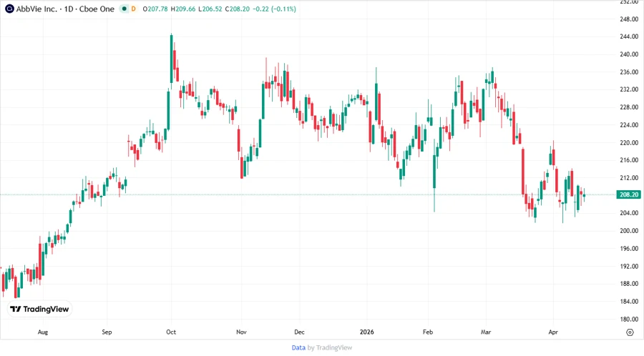Image resolution: width=644 pixels, height=356 pixels.
Task: Click the 232.00 price axis label
Action: [x=629, y=89]
